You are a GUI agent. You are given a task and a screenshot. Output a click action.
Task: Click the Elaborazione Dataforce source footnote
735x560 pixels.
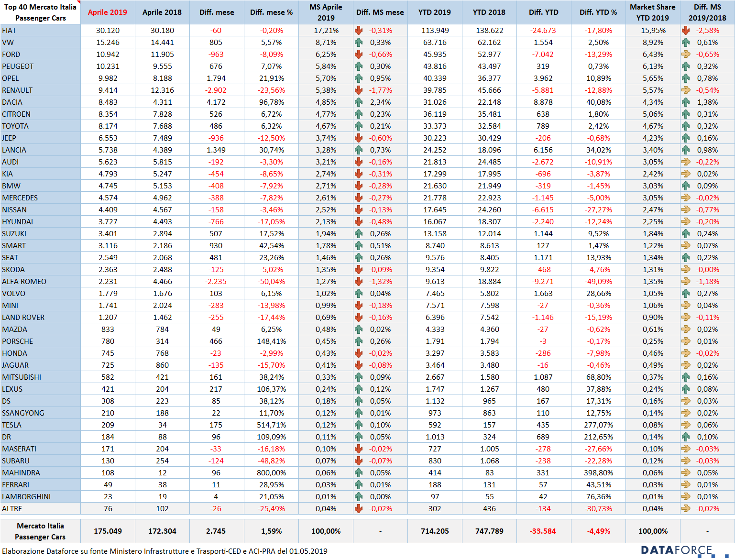point(165,551)
